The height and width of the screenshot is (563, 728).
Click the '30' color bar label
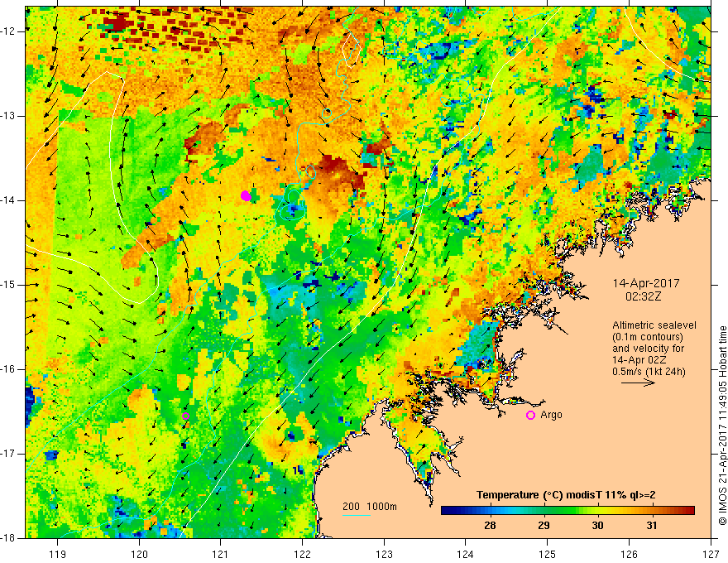(597, 526)
